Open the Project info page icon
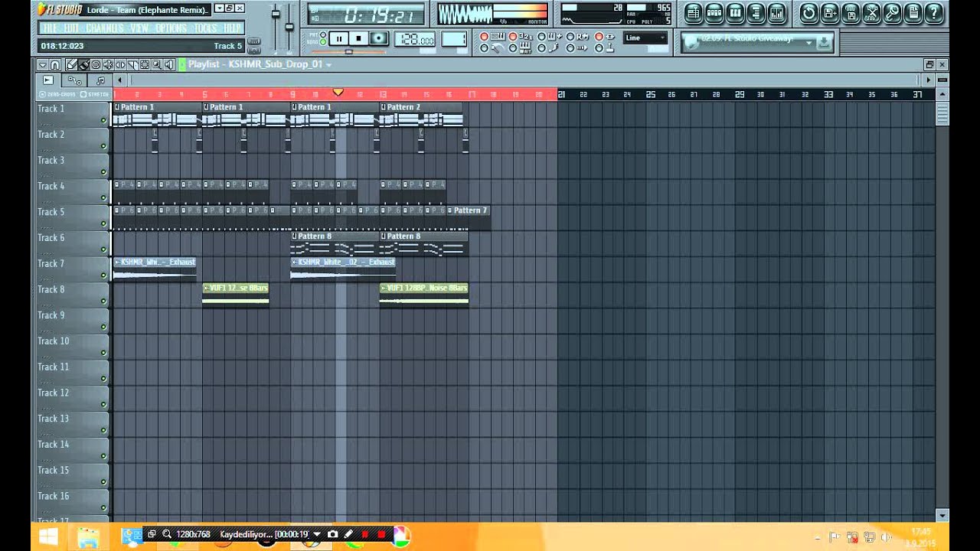This screenshot has width=980, height=551. pyautogui.click(x=913, y=13)
